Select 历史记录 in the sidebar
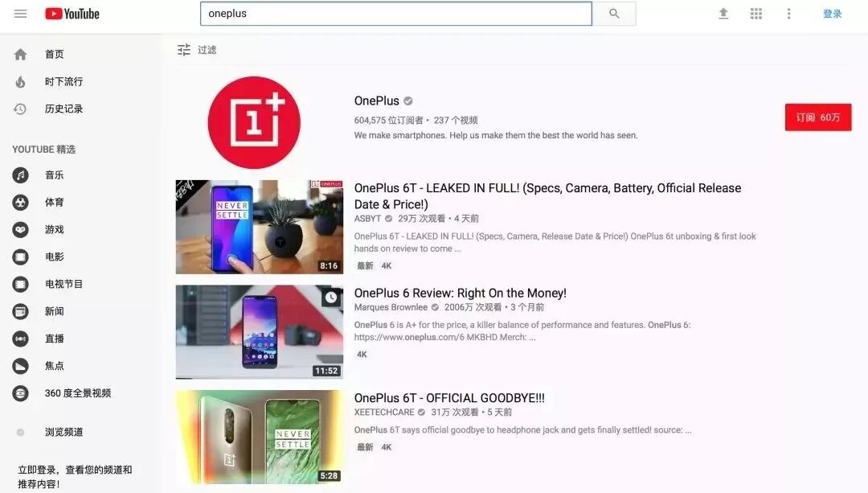 pos(63,109)
